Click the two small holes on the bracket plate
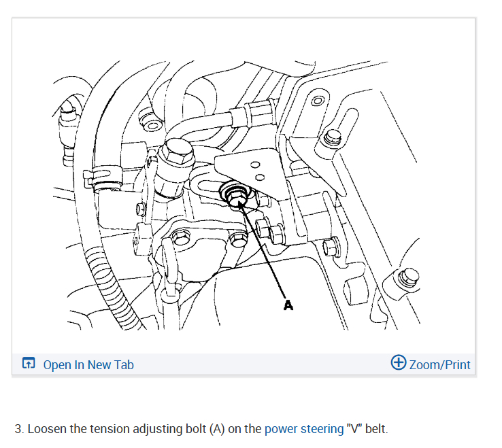The image size is (502, 448). [258, 171]
